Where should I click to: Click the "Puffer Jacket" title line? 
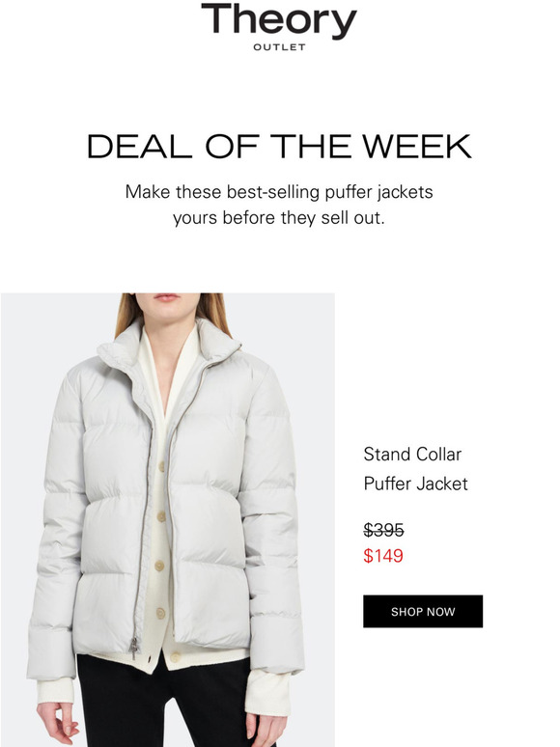click(415, 484)
